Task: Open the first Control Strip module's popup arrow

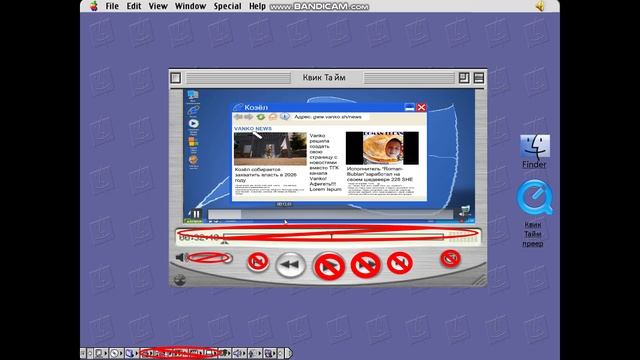Action: (106, 353)
